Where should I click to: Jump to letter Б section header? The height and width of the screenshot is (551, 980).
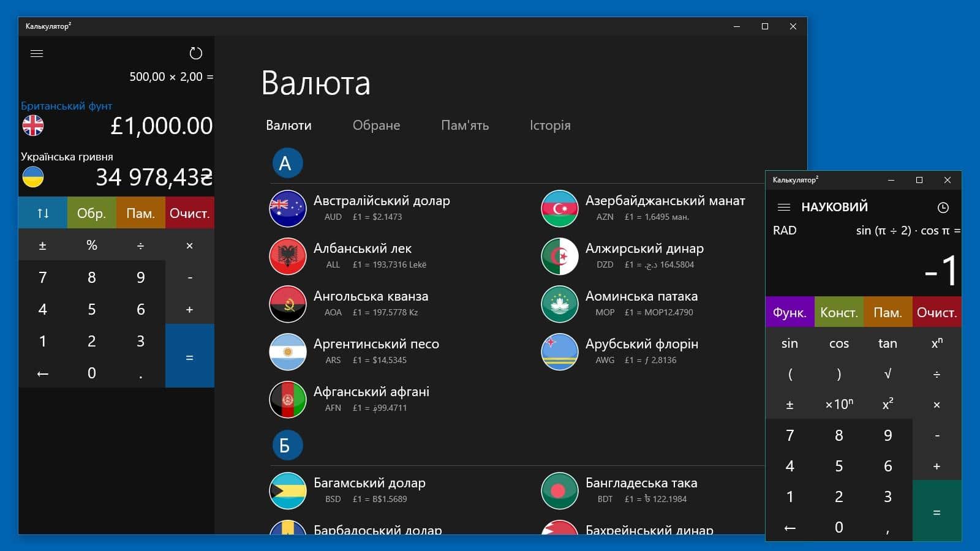coord(287,445)
